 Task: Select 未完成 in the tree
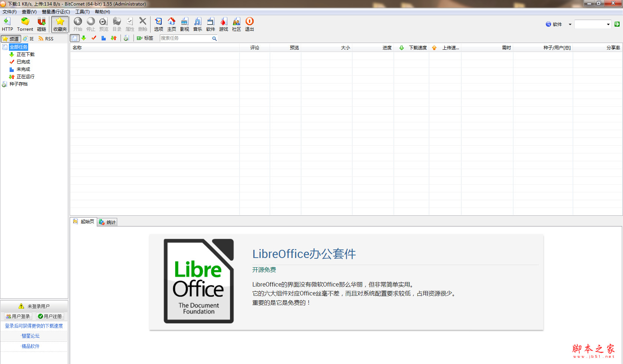23,69
